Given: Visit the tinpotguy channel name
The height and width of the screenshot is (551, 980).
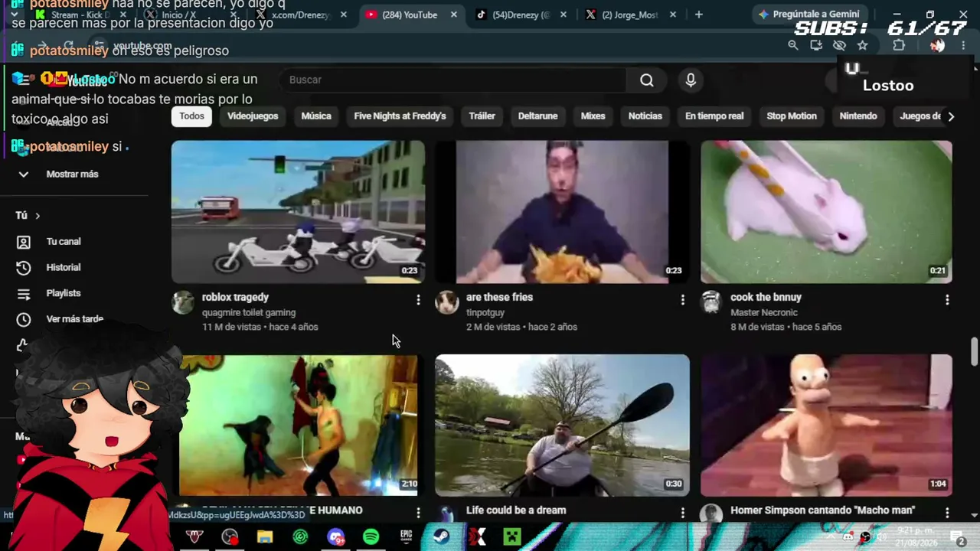Looking at the screenshot, I should [485, 312].
